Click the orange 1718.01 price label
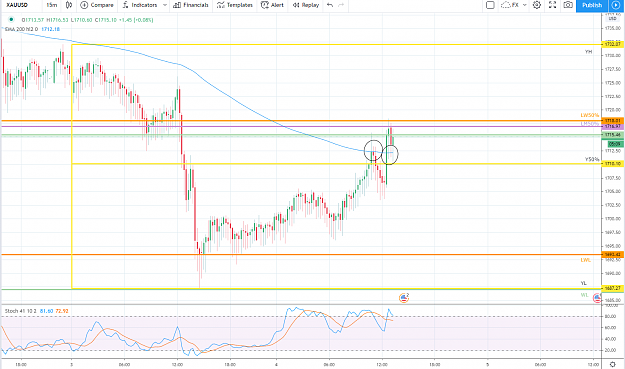The width and height of the screenshot is (625, 369). pos(612,120)
